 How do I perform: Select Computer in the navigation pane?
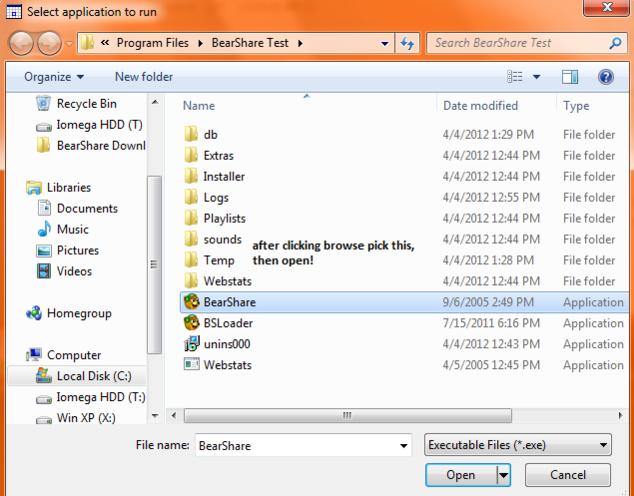[63, 355]
